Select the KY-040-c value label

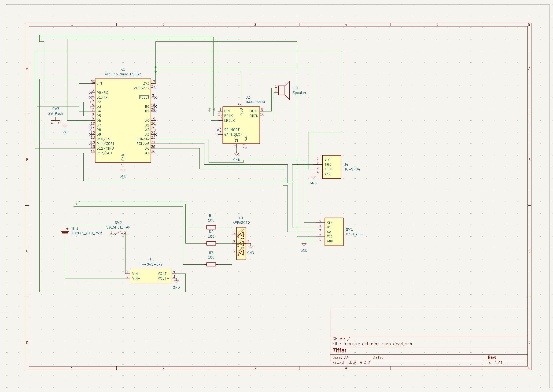click(355, 234)
